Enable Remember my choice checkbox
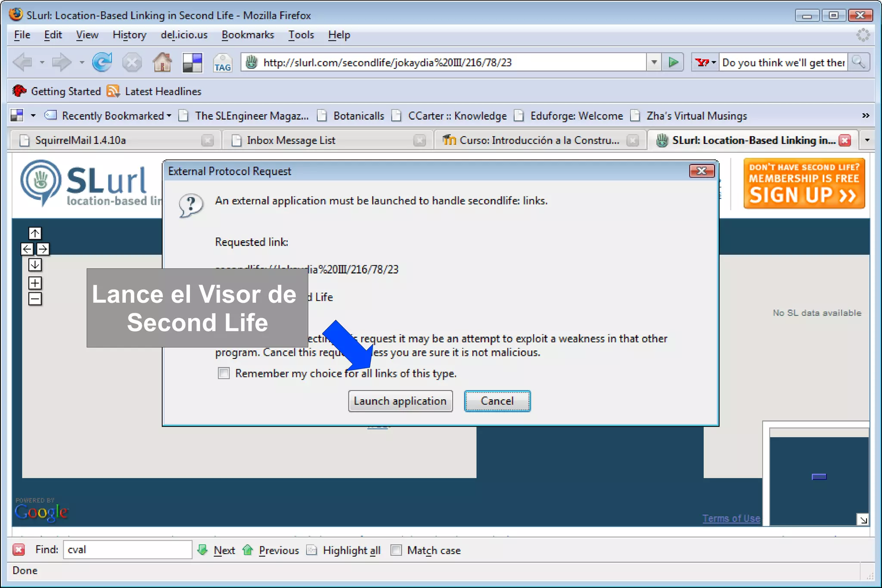The image size is (882, 588). [224, 373]
